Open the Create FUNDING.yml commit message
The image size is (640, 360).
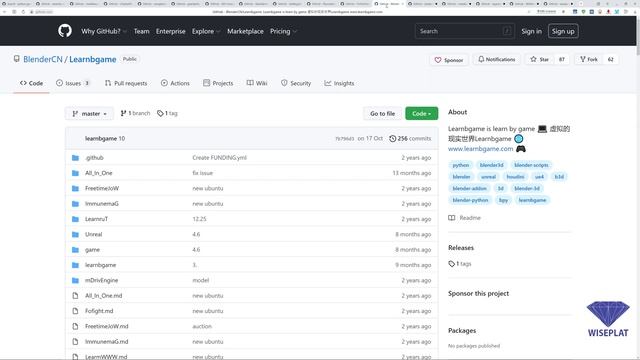[220, 158]
